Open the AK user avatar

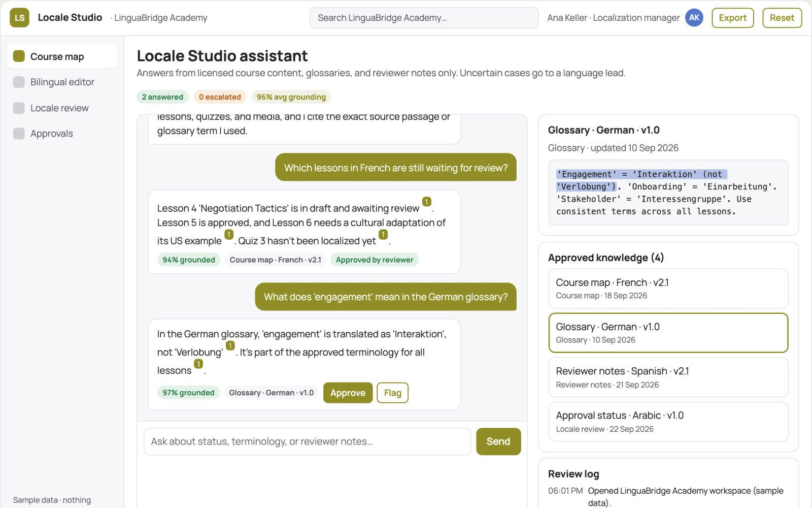(x=694, y=18)
